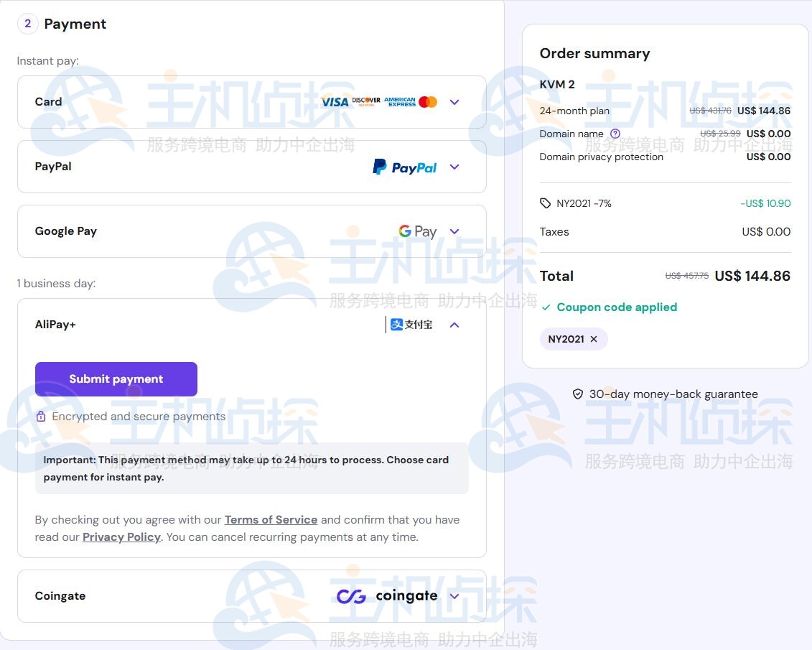Image resolution: width=812 pixels, height=650 pixels.
Task: Click the Google Pay logo
Action: point(418,231)
